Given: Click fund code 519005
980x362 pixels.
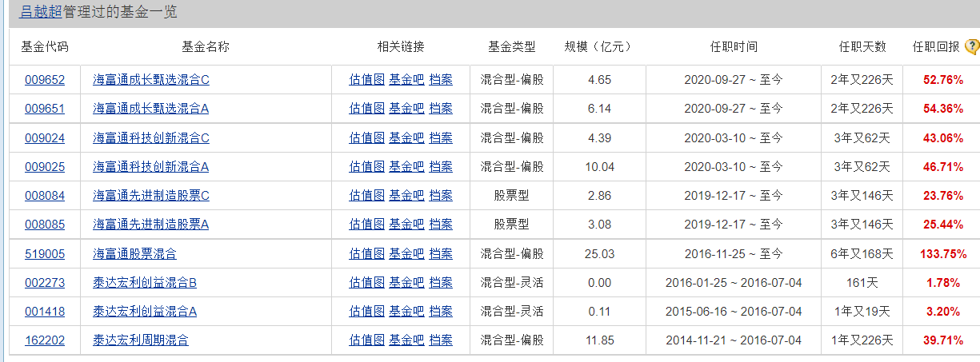Looking at the screenshot, I should (x=45, y=254).
